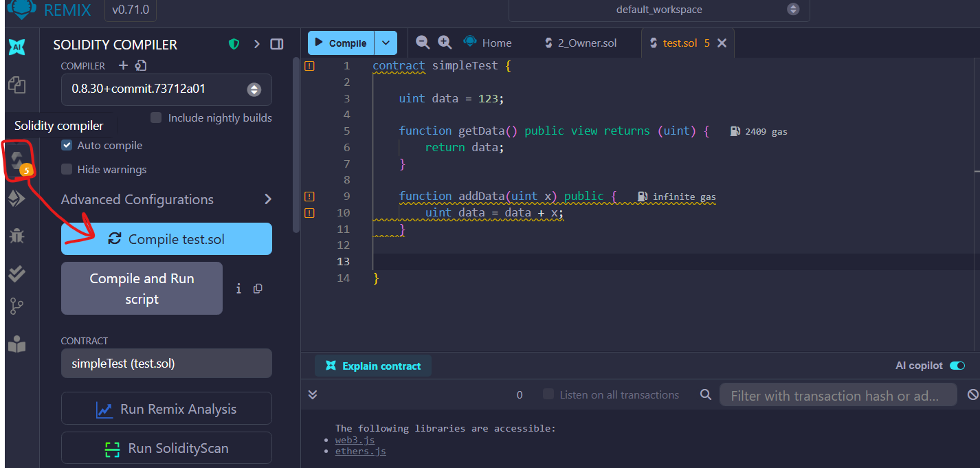Zoom in the editor font
Viewport: 980px width, 468px height.
pos(445,43)
